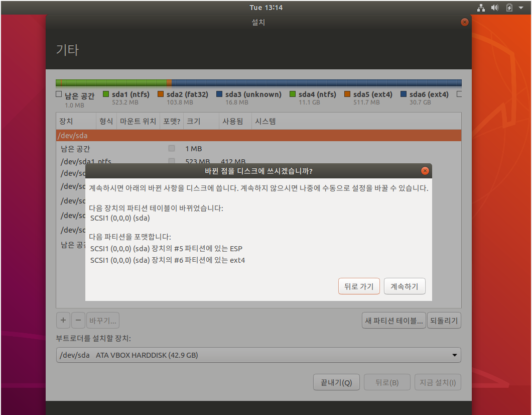The height and width of the screenshot is (415, 532).
Task: Click the #5 파티션 ESP line in dialog
Action: [166, 249]
